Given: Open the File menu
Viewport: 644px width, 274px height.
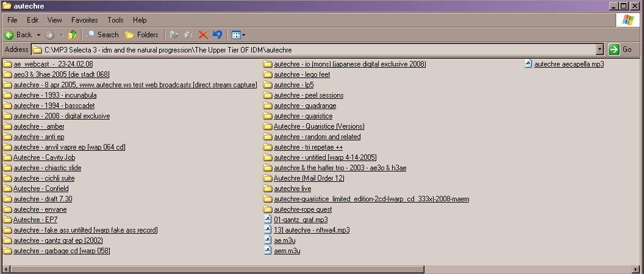Looking at the screenshot, I should click(x=12, y=20).
